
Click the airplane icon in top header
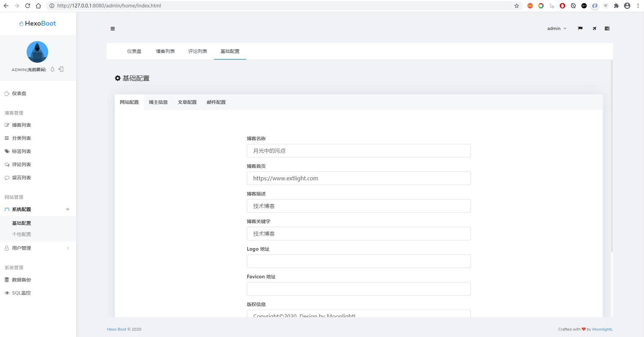594,28
